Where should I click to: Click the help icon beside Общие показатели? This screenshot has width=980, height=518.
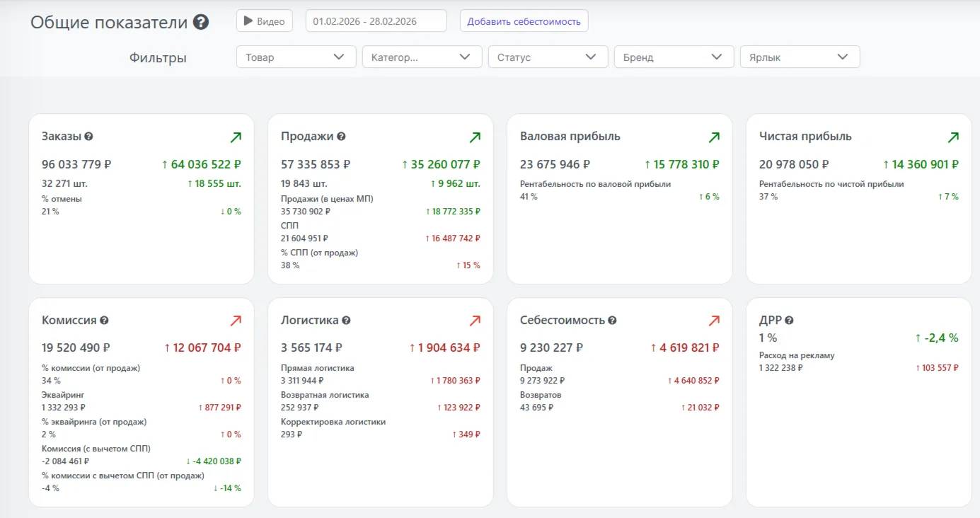coord(201,22)
